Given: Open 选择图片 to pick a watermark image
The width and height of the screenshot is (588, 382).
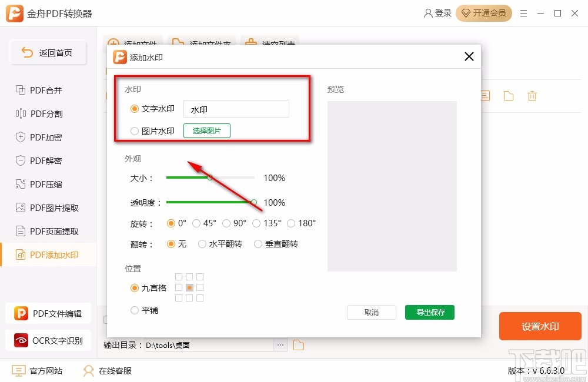Looking at the screenshot, I should [207, 131].
